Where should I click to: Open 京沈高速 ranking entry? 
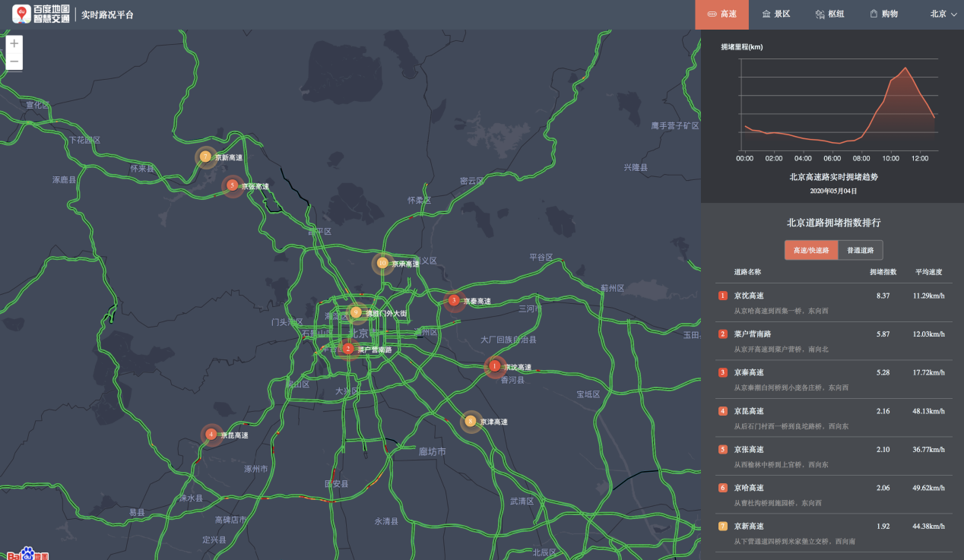(832, 302)
